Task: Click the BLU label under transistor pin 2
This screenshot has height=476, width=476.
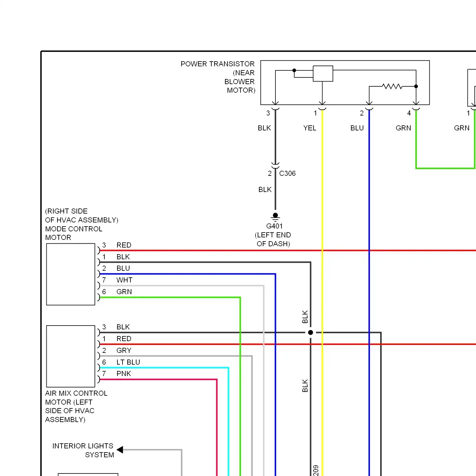Action: 357,128
